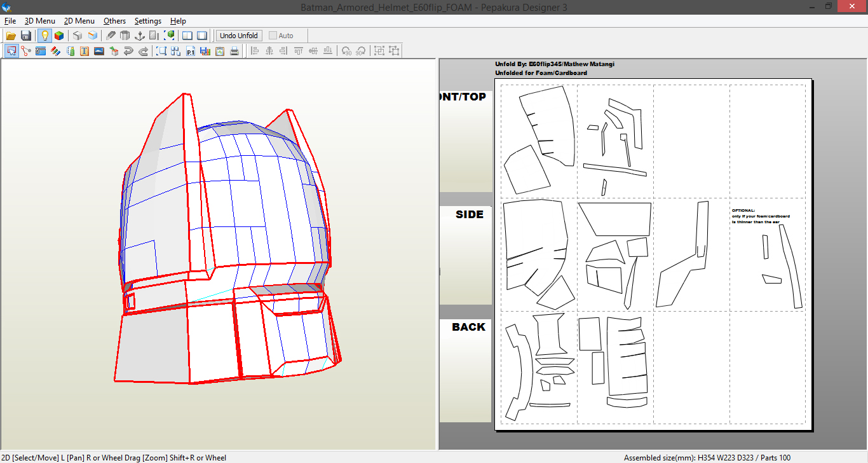
Task: Toggle the colored cube texture icon
Action: 58,36
